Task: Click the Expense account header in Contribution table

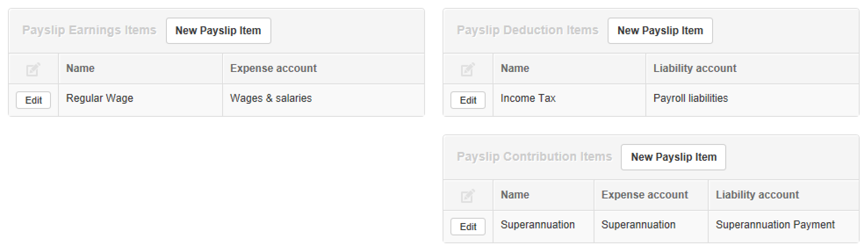Action: (x=645, y=195)
